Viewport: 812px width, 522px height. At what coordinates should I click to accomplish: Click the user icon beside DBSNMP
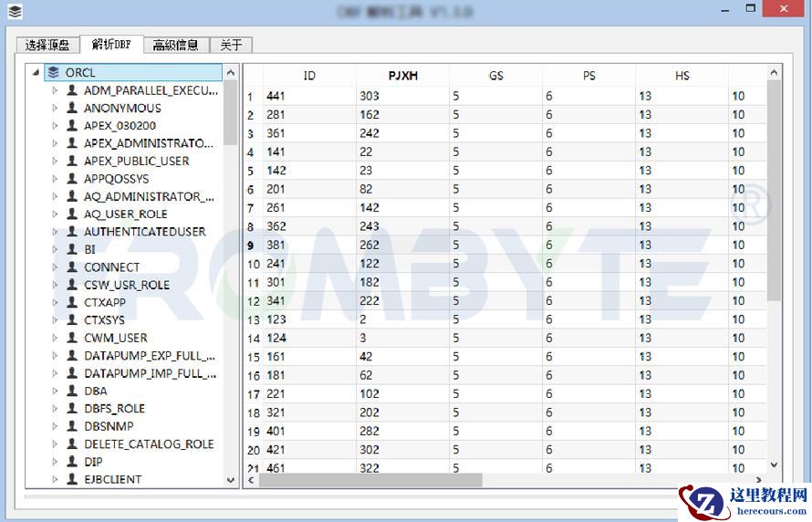pos(72,426)
